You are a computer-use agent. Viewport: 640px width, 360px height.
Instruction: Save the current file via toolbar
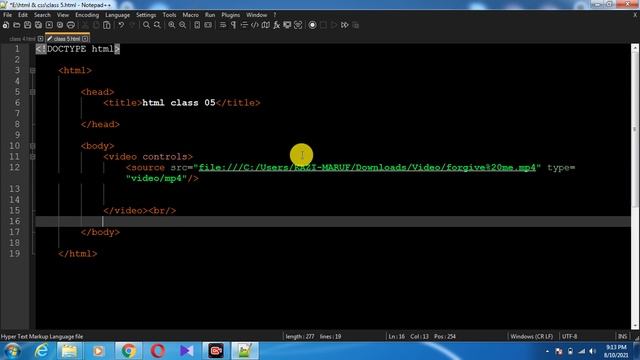27,25
